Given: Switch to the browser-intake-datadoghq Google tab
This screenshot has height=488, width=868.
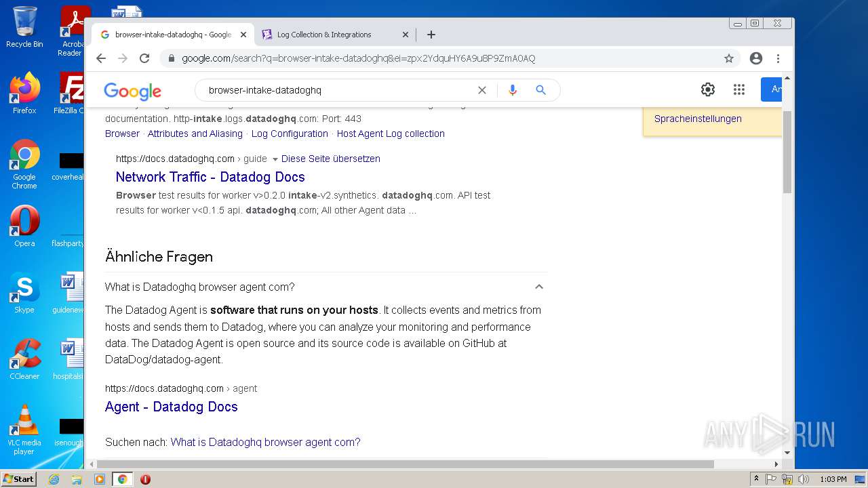Looking at the screenshot, I should [x=174, y=35].
